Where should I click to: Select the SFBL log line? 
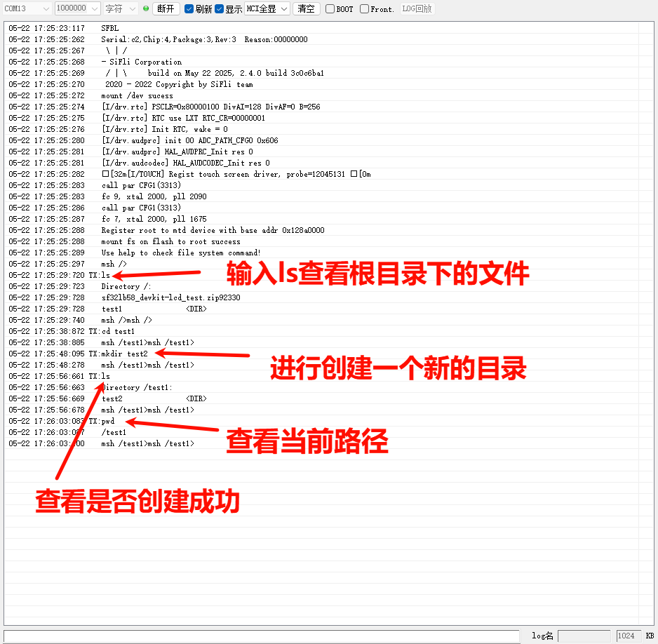[110, 28]
